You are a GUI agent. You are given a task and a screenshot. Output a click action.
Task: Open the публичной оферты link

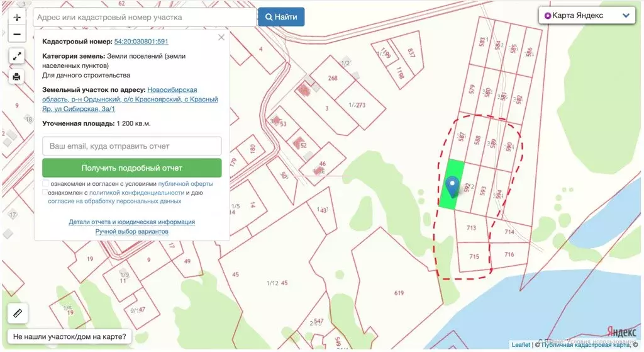point(186,184)
